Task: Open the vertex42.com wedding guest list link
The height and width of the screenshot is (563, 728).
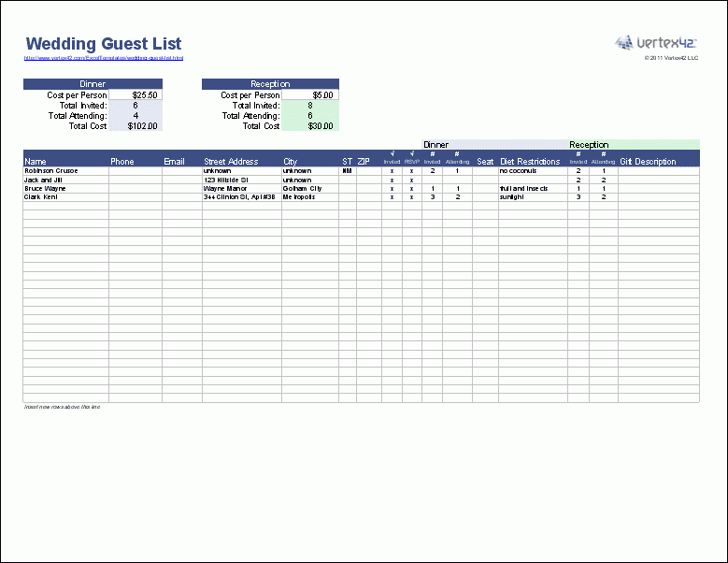Action: [103, 58]
